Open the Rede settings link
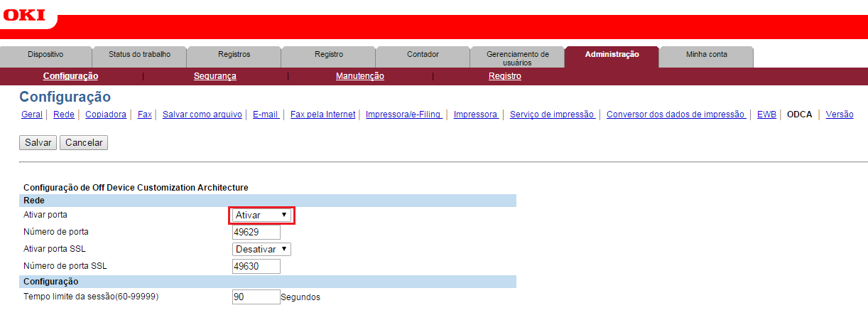Image resolution: width=868 pixels, height=335 pixels. click(64, 115)
